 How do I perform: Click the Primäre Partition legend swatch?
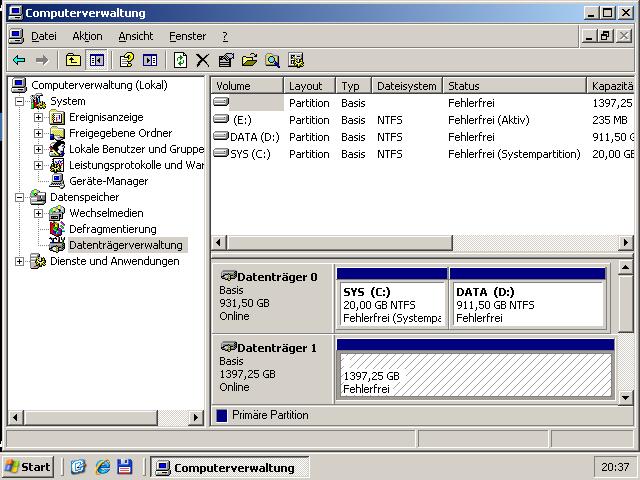coord(222,416)
